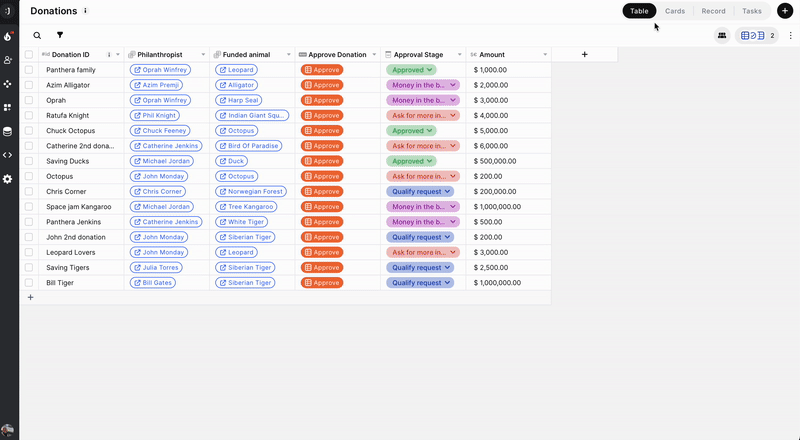Open the user avatar at bottom of sidebar

[x=7, y=430]
